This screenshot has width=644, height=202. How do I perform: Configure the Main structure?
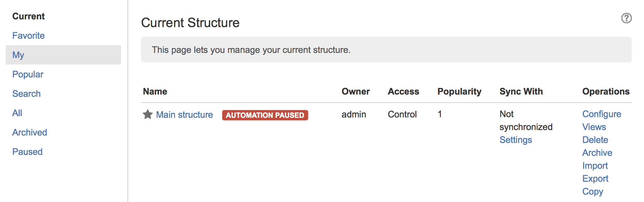pyautogui.click(x=601, y=114)
